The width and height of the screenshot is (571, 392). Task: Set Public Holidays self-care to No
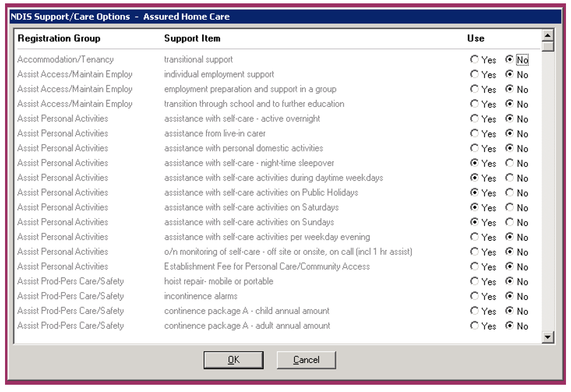click(x=510, y=192)
